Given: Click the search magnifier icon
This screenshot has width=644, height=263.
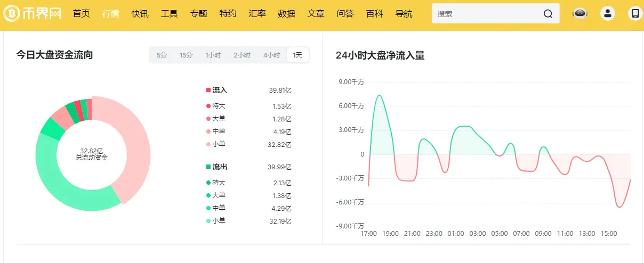Looking at the screenshot, I should point(548,14).
